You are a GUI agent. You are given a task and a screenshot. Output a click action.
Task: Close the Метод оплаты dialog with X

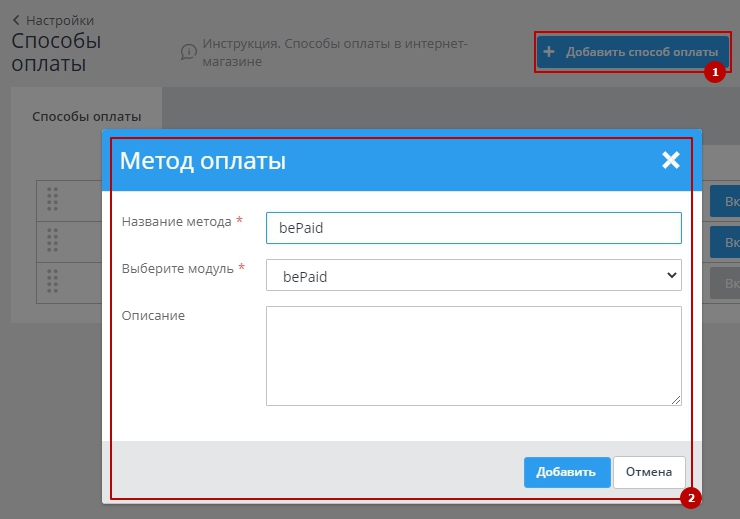coord(670,160)
